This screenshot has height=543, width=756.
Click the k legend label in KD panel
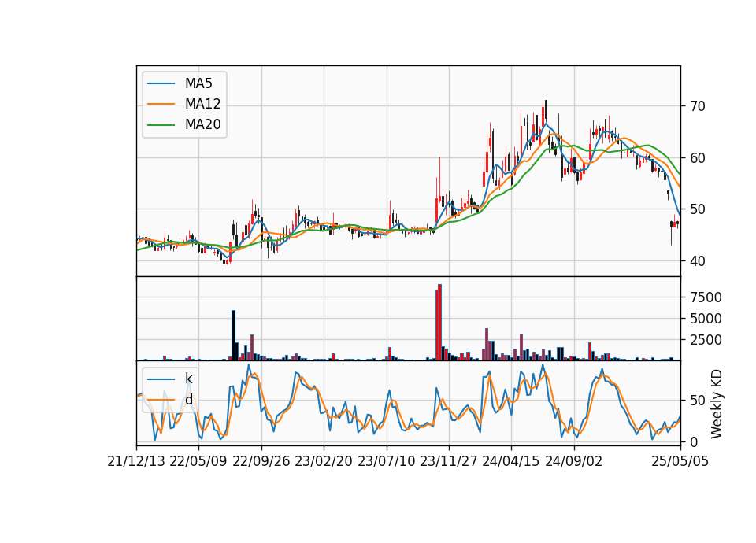click(x=188, y=379)
